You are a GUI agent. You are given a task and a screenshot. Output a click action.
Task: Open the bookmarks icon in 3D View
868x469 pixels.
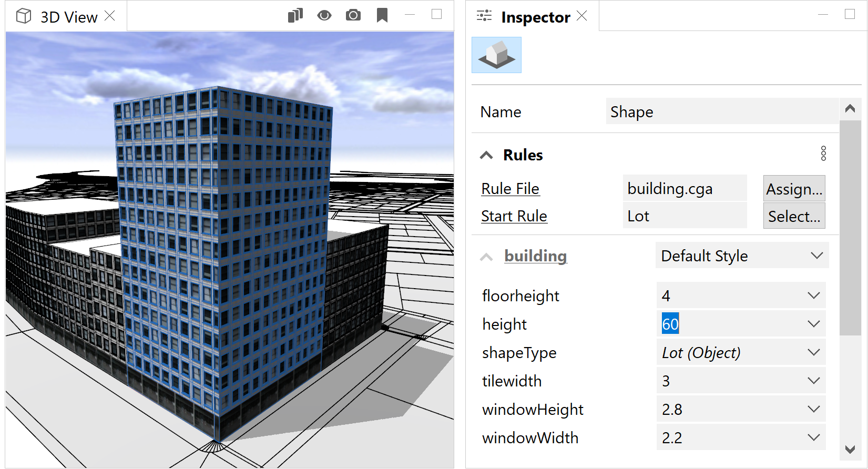click(382, 15)
